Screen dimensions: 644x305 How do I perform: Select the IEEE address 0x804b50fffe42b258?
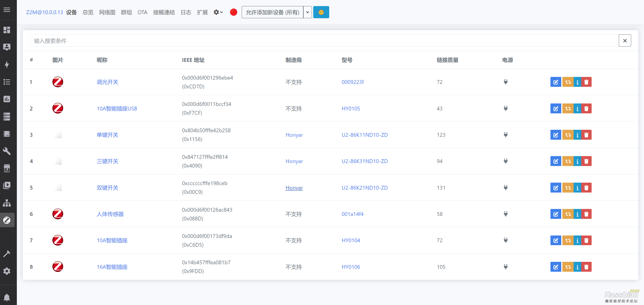click(x=206, y=130)
